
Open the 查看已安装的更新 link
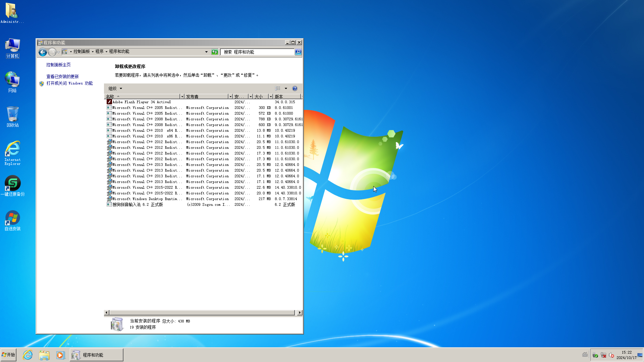[x=62, y=76]
